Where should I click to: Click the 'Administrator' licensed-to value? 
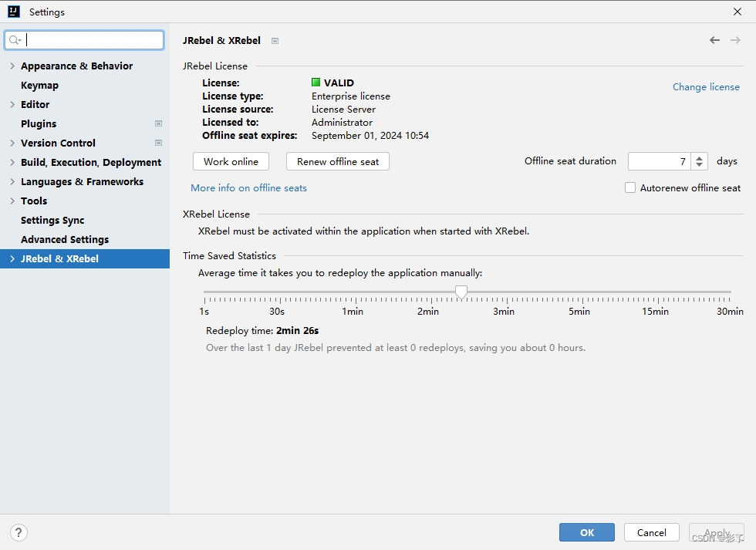[x=342, y=123]
